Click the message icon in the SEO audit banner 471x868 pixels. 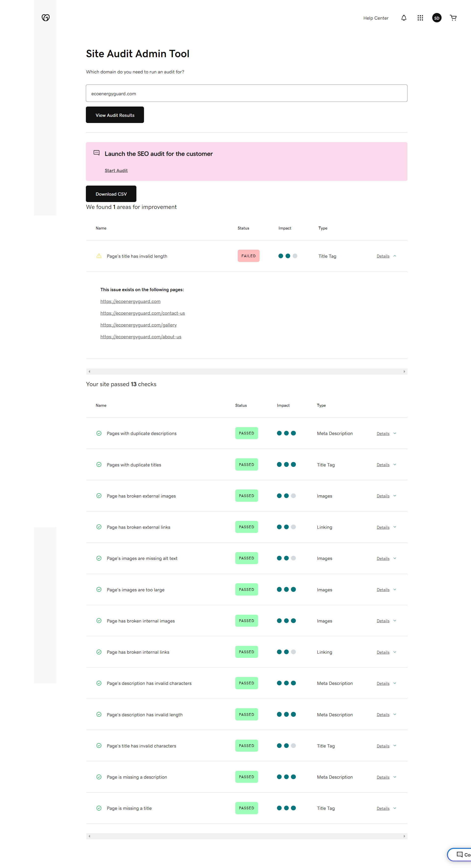[x=97, y=153]
